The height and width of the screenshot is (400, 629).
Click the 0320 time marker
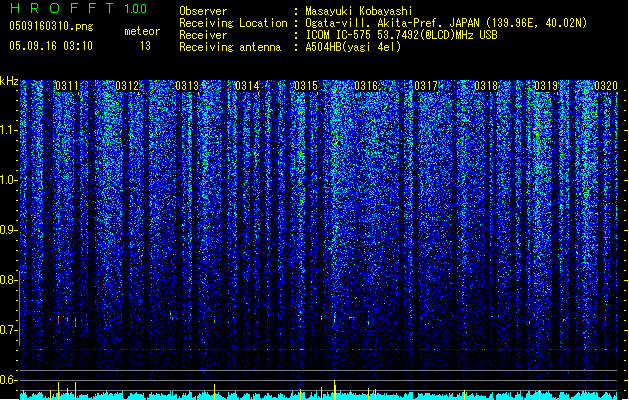point(606,86)
